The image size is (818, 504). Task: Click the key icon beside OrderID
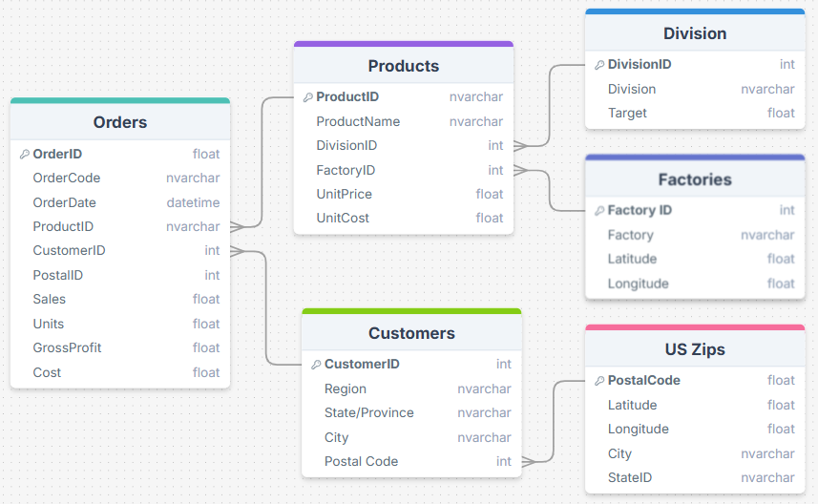pyautogui.click(x=24, y=154)
